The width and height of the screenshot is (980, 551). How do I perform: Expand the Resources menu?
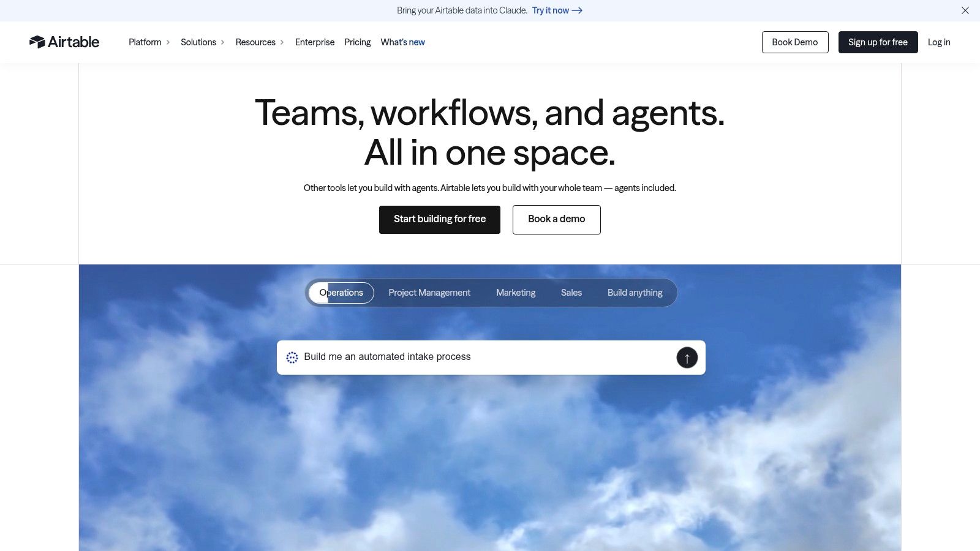(x=260, y=42)
